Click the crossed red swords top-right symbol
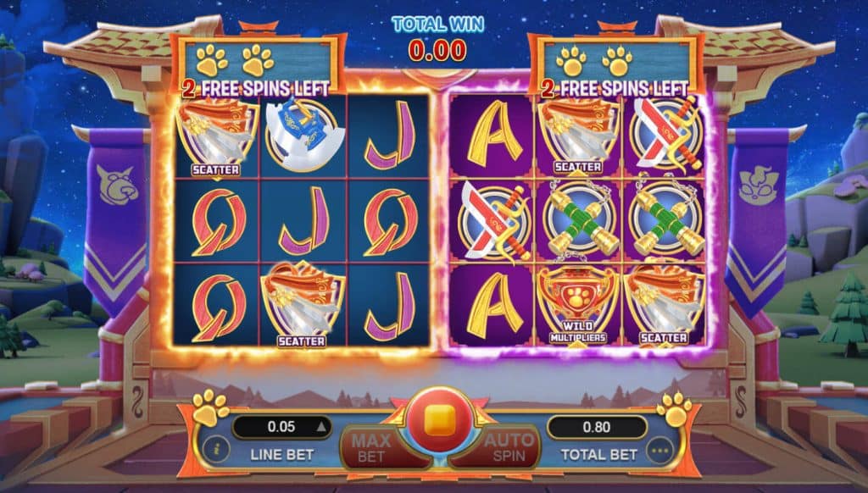The image size is (868, 493). (x=665, y=136)
